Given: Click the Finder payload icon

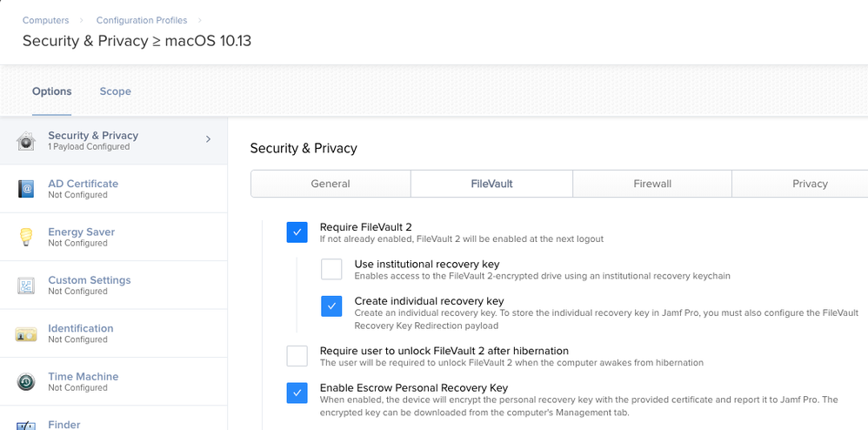Looking at the screenshot, I should coord(26,426).
